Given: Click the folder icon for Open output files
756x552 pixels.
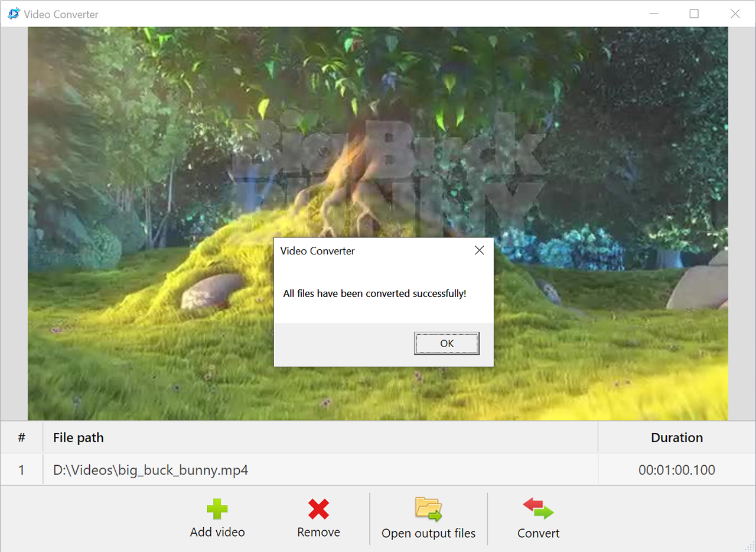Looking at the screenshot, I should [x=428, y=509].
